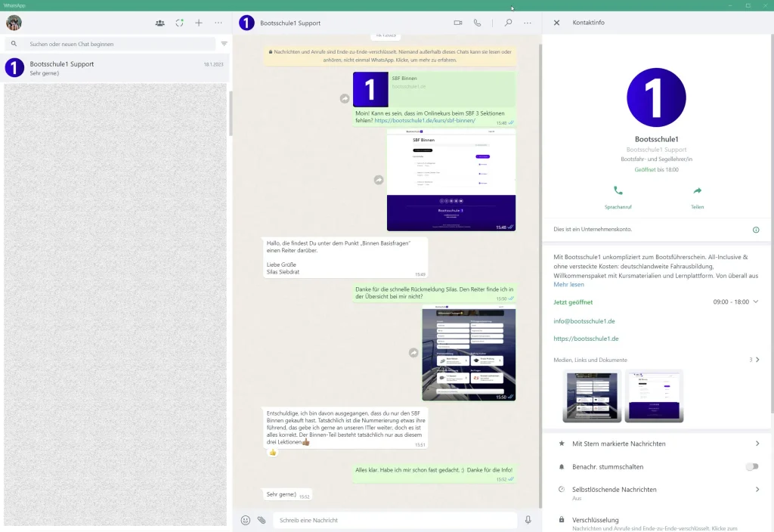Click the chat list scrollbar

tap(230, 113)
